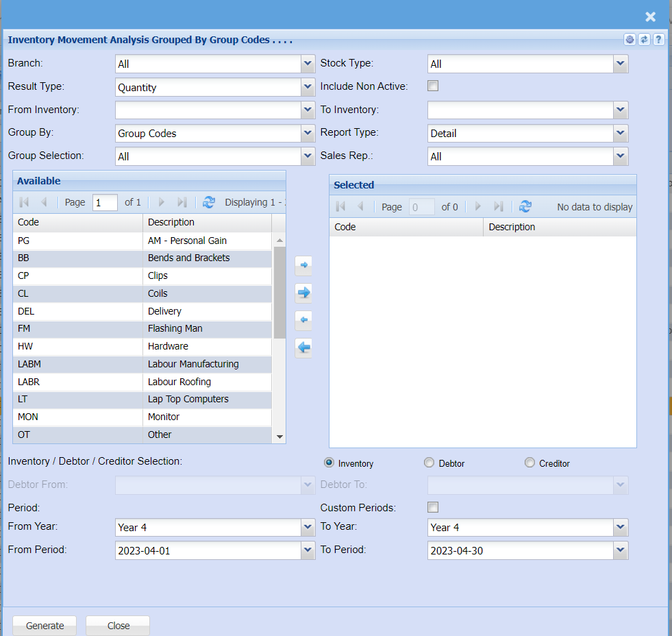Move single selected group to right
This screenshot has height=636, width=672.
[303, 265]
